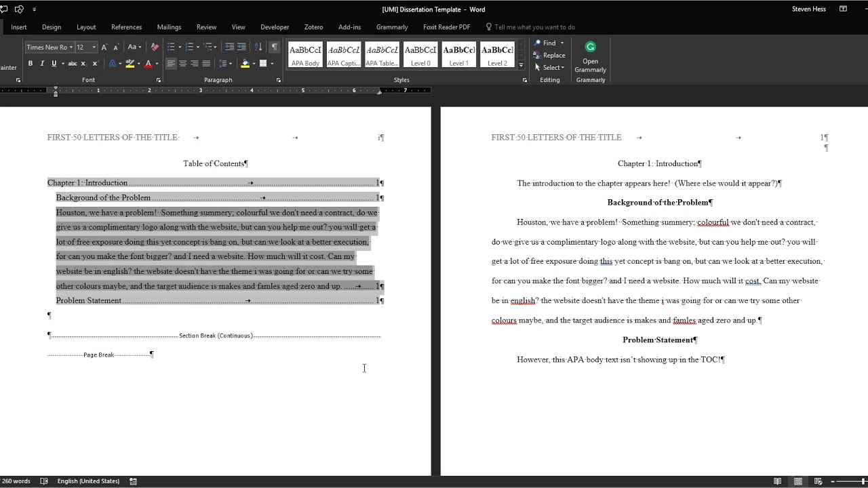
Task: Toggle subscript formatting
Action: pos(83,64)
